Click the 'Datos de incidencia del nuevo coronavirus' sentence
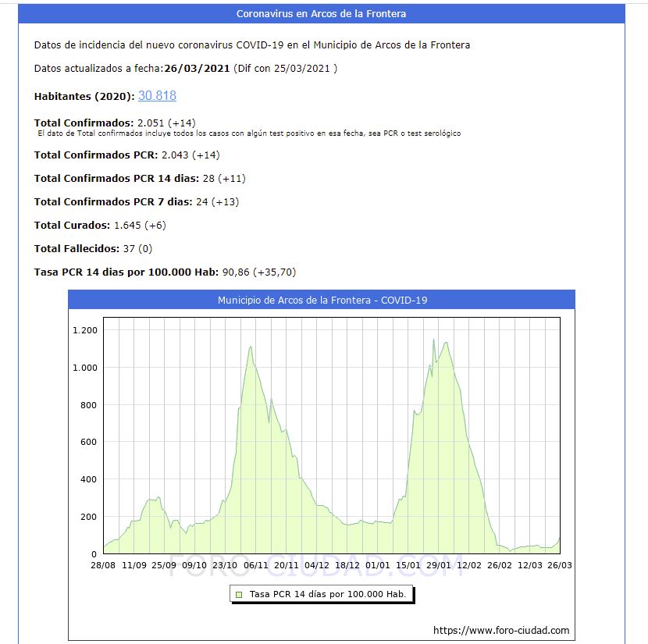This screenshot has width=648, height=644. tap(252, 45)
